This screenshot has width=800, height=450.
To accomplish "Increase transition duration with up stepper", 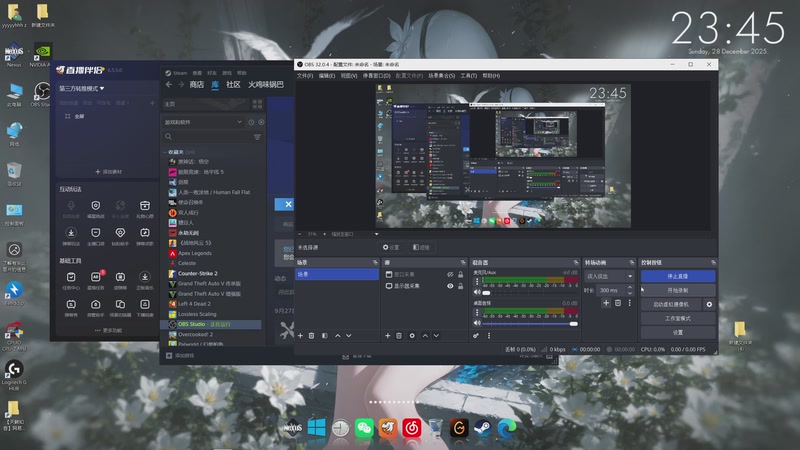I will [x=630, y=287].
